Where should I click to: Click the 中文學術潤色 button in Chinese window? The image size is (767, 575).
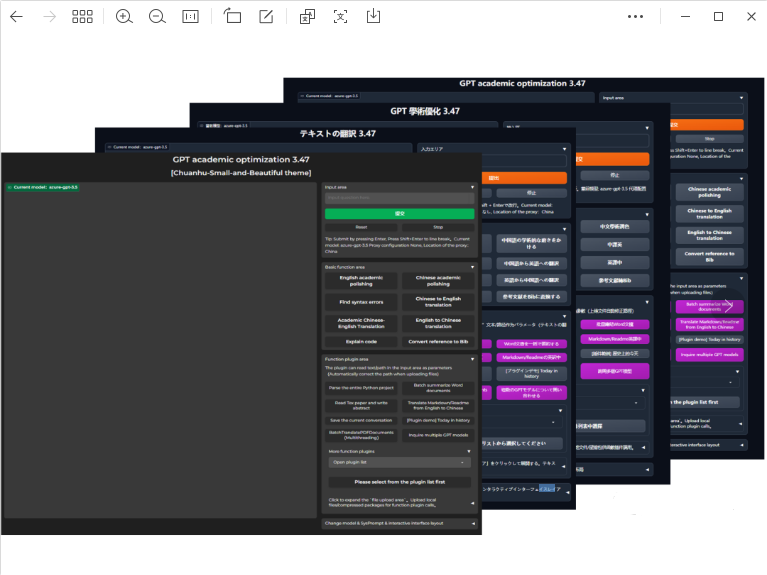coord(615,227)
